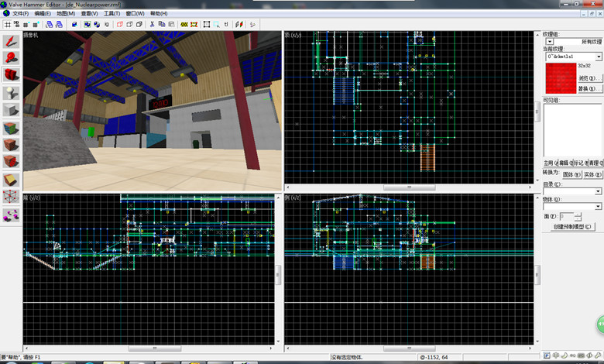The width and height of the screenshot is (604, 364).
Task: Click the 替换 replace texture button
Action: 590,88
